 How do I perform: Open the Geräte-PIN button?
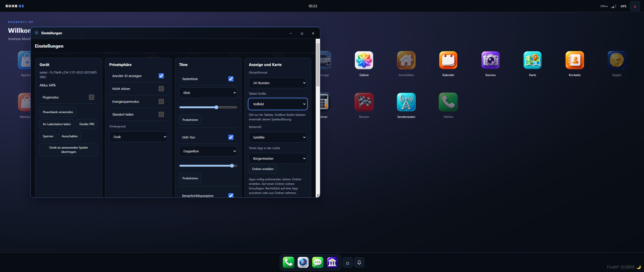pos(87,124)
